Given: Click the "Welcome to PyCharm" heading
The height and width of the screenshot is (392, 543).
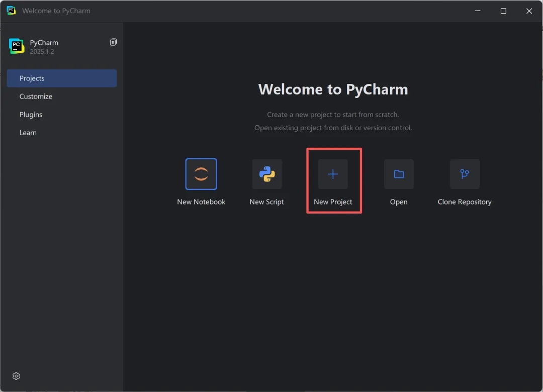Looking at the screenshot, I should tap(333, 89).
